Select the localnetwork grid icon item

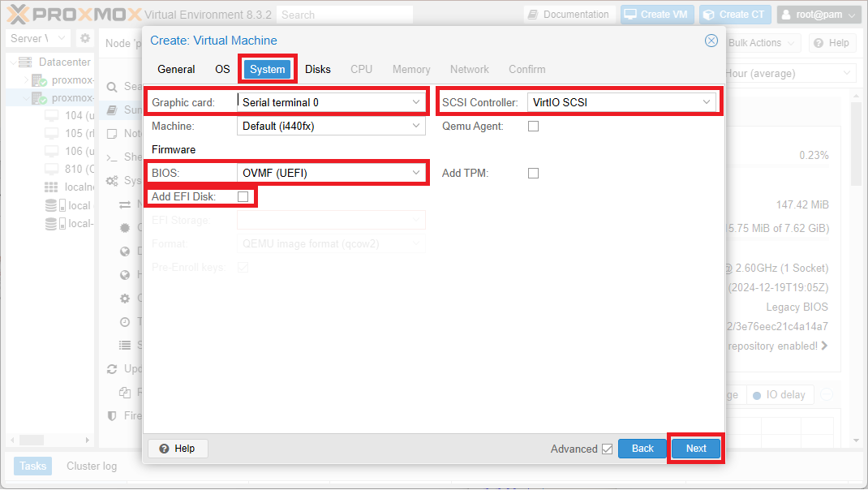(51, 187)
